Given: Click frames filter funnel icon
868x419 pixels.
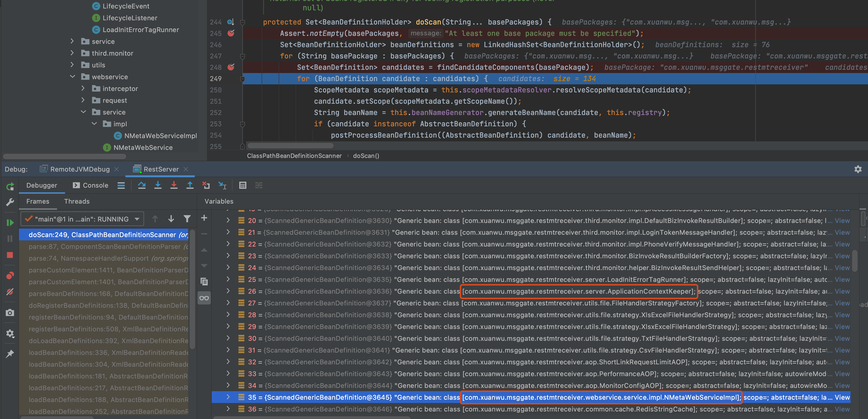Looking at the screenshot, I should pyautogui.click(x=187, y=219).
